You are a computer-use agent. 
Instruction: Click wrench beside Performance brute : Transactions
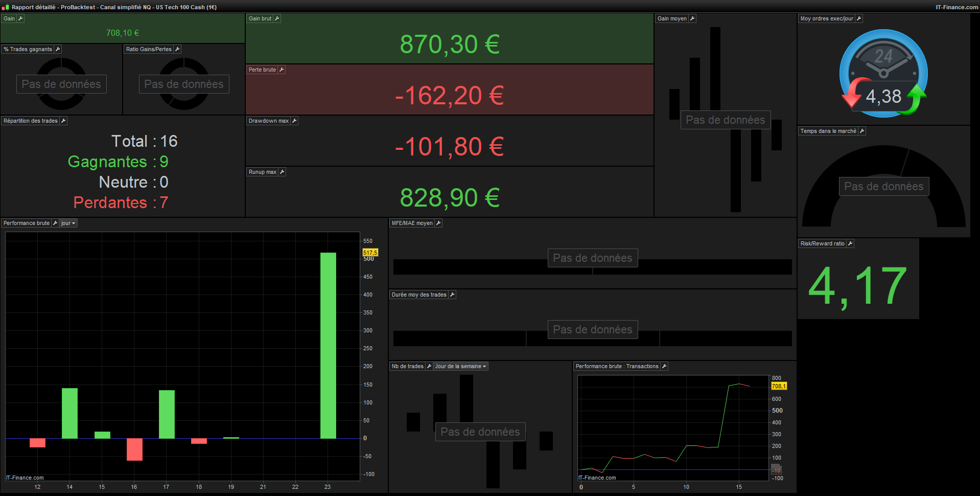[x=664, y=366]
